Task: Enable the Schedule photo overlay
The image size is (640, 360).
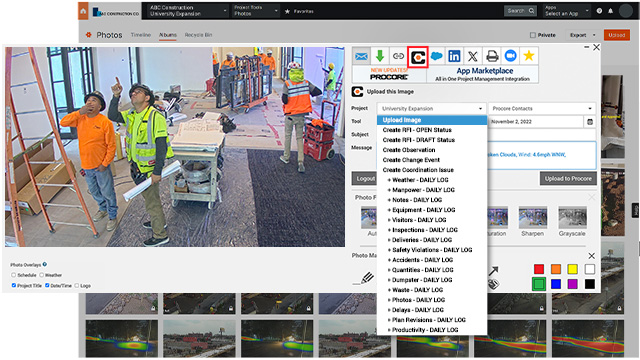Action: [13, 275]
